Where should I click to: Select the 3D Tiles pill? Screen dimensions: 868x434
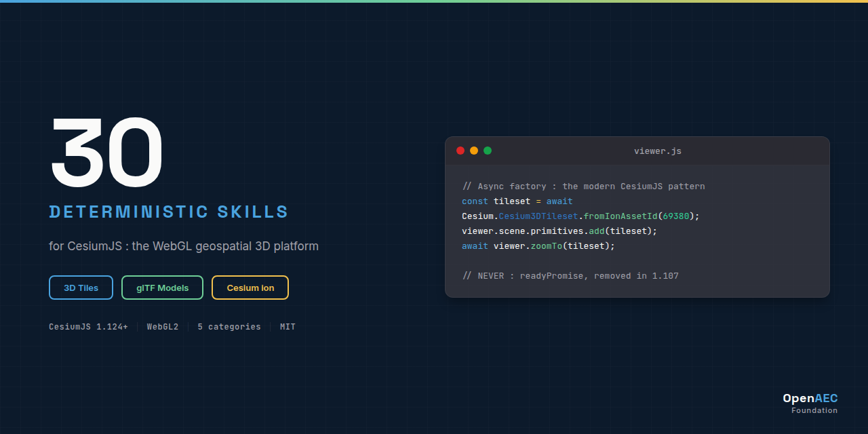81,288
